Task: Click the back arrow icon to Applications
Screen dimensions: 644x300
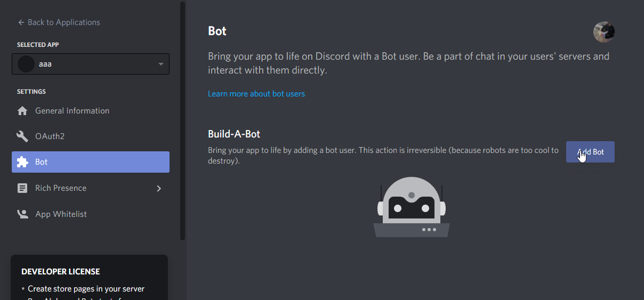Action: point(21,22)
